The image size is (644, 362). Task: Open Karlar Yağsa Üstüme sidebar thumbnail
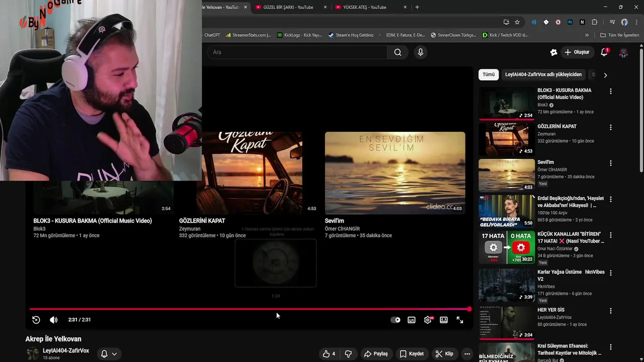[x=507, y=285]
